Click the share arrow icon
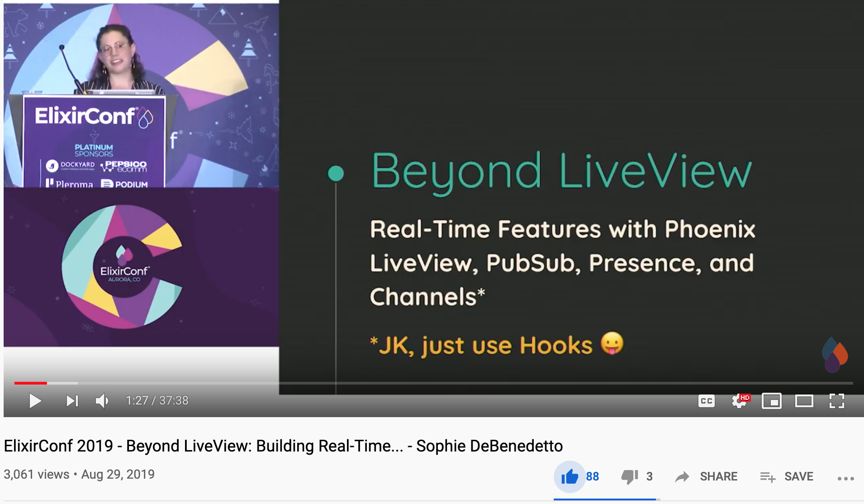This screenshot has height=504, width=864. [x=682, y=476]
